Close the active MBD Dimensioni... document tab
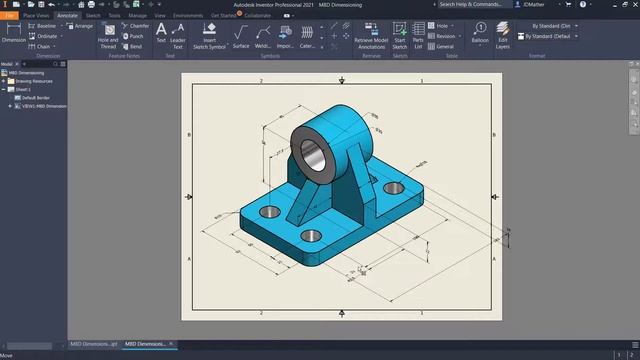 click(171, 344)
